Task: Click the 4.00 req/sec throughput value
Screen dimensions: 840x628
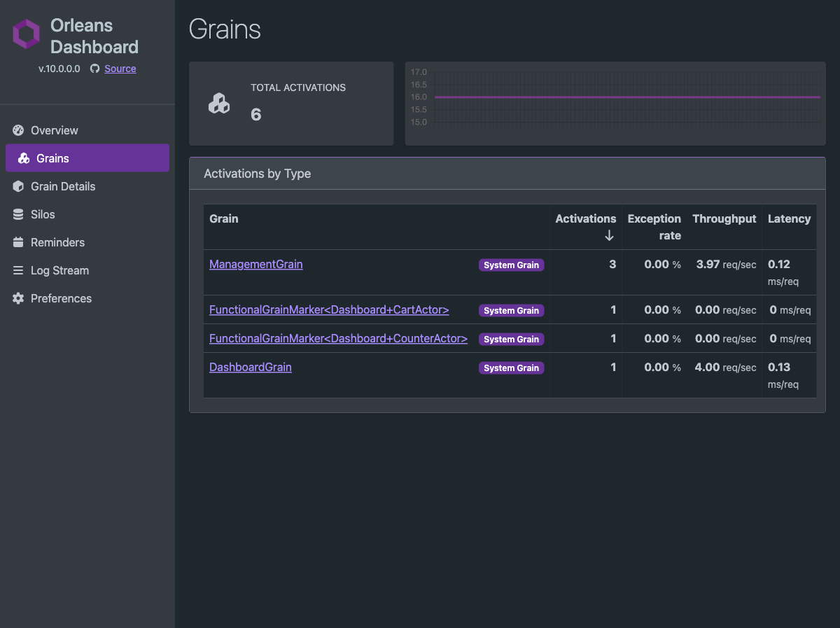Action: [726, 368]
